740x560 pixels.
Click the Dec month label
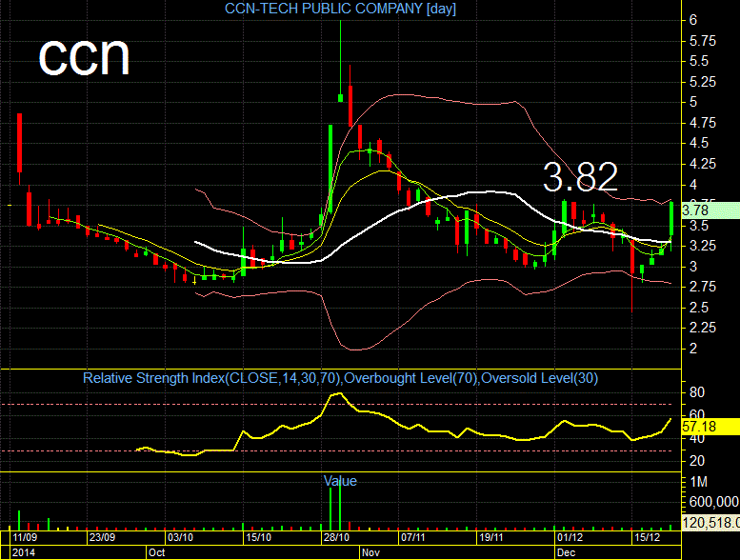click(567, 552)
